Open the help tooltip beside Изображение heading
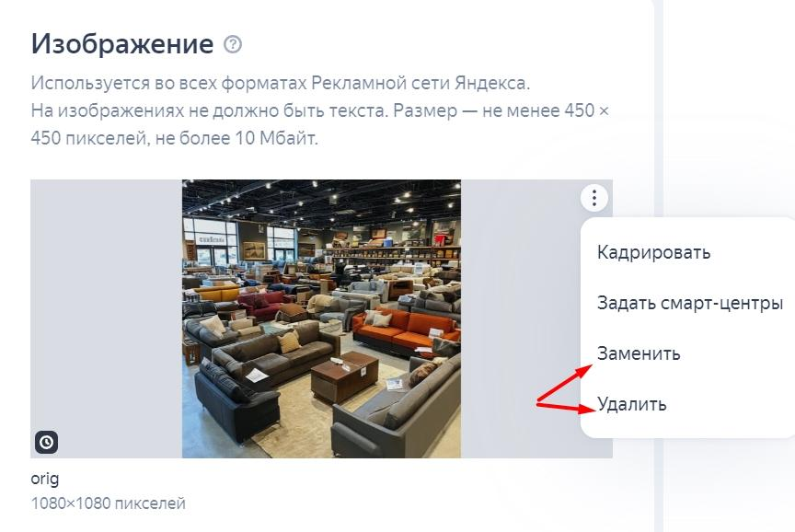Screen dimensions: 795x532 coord(233,44)
